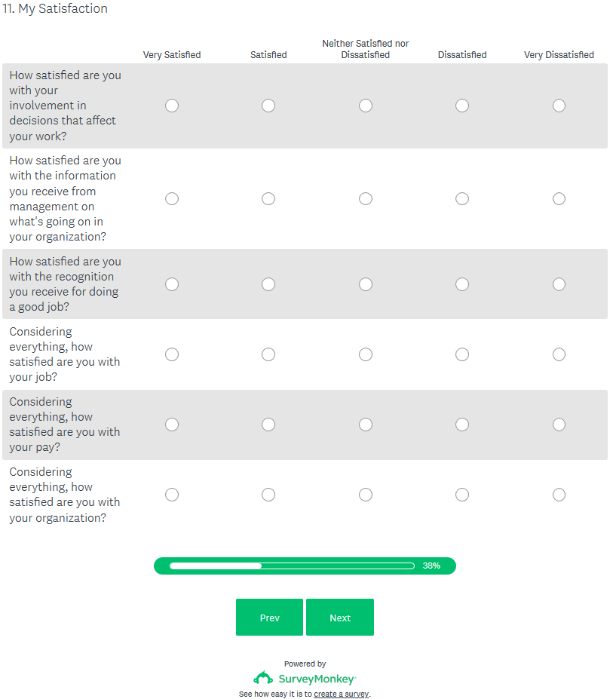This screenshot has height=699, width=616.
Task: Click the SurveyMonkey logo icon
Action: point(263,678)
